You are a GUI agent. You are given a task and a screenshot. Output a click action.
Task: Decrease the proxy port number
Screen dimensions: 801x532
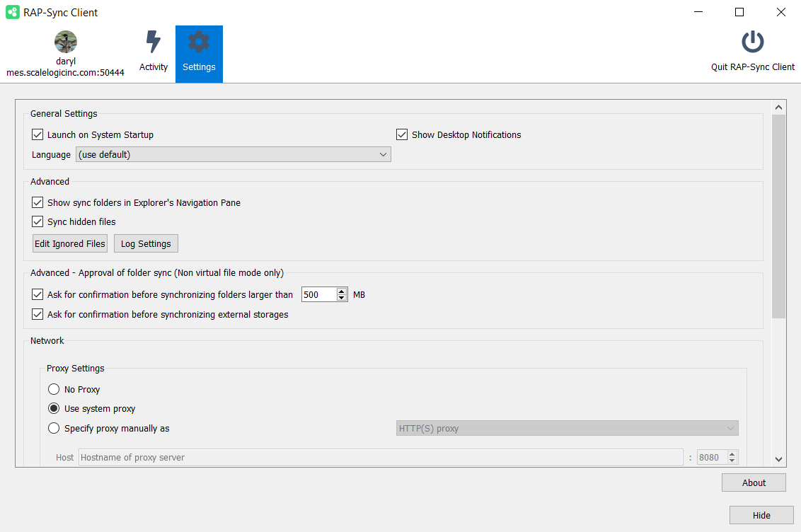pos(732,461)
